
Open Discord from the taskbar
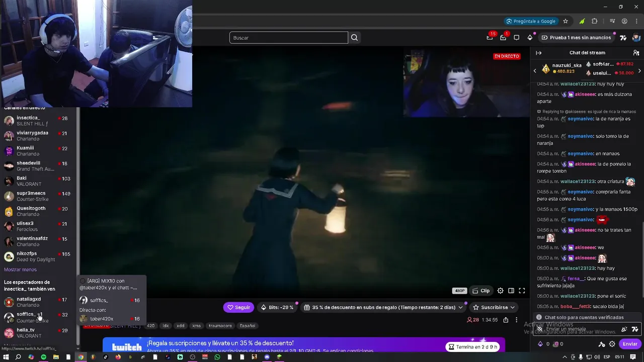pyautogui.click(x=267, y=357)
